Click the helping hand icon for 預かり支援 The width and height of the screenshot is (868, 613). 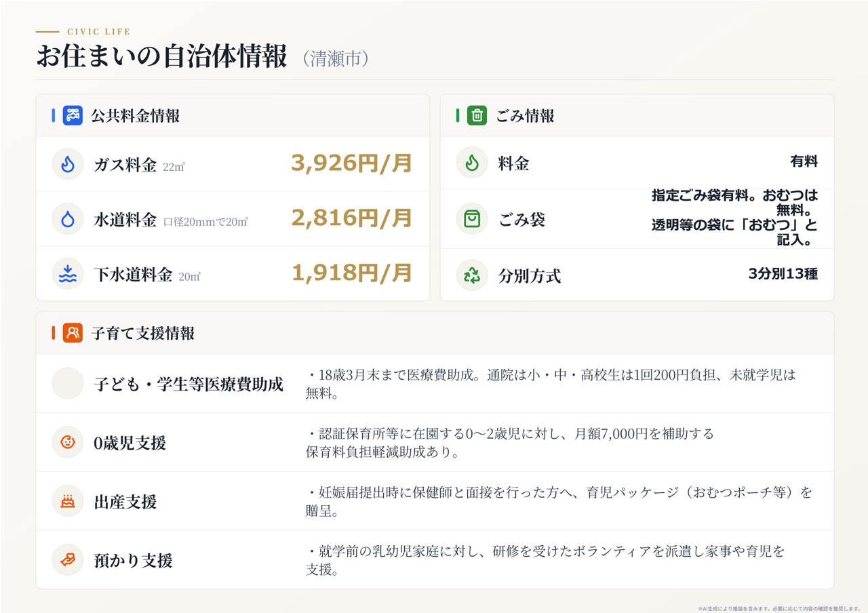(68, 560)
